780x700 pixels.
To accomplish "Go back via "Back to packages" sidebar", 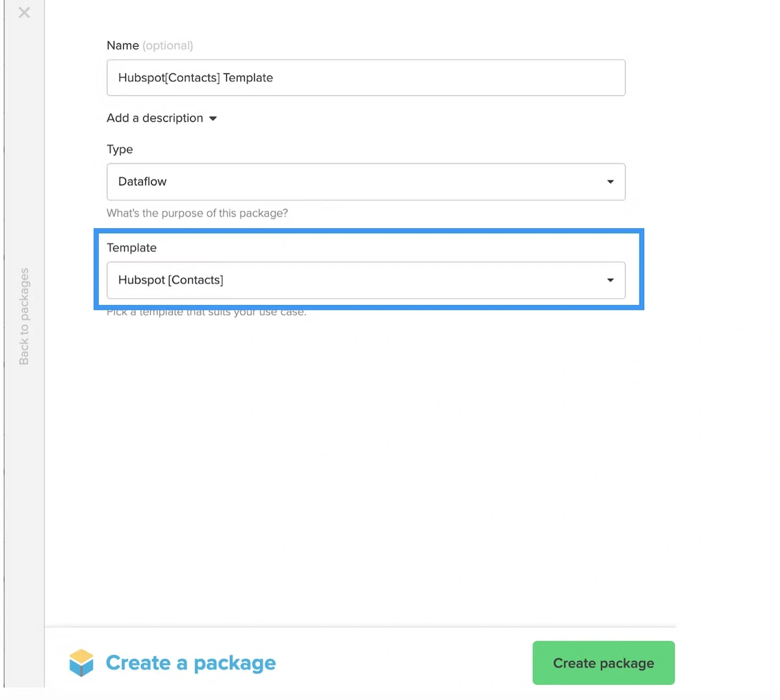I will coord(24,317).
